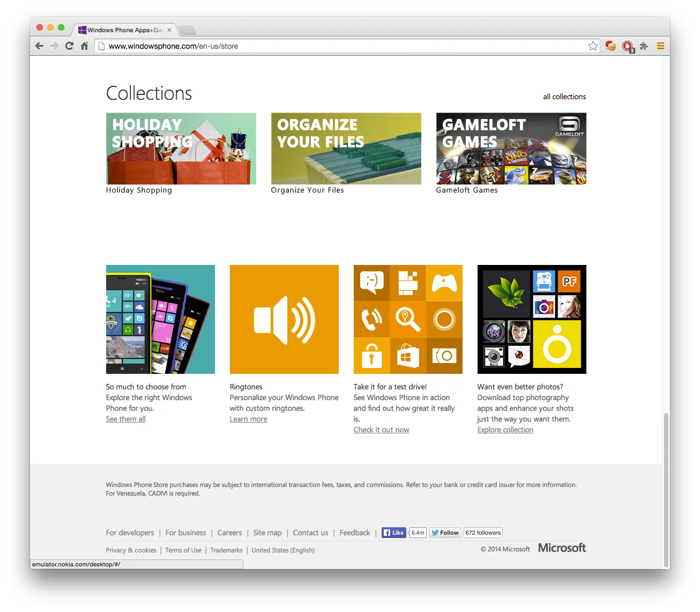
Task: Click the Collections heading
Action: [x=149, y=93]
